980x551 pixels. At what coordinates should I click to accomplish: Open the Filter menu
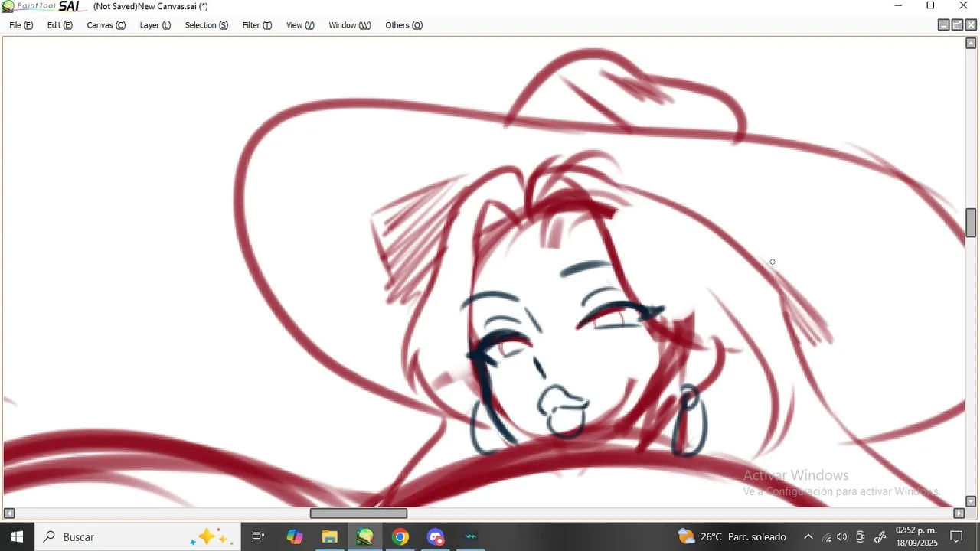point(256,25)
